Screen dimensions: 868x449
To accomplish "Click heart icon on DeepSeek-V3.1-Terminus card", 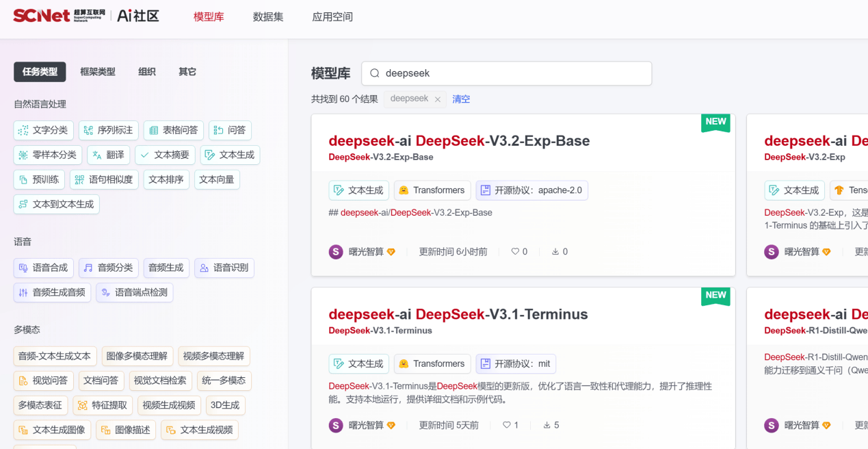I will point(506,425).
